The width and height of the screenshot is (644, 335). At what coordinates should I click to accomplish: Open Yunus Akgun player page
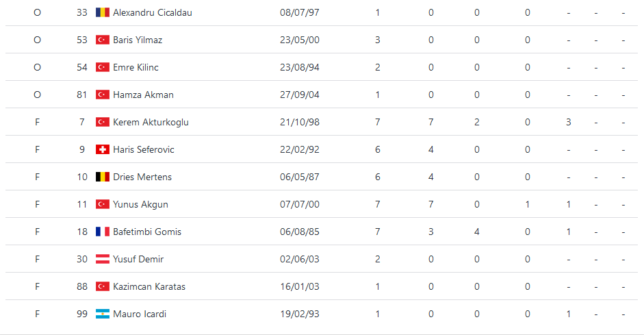tap(140, 204)
